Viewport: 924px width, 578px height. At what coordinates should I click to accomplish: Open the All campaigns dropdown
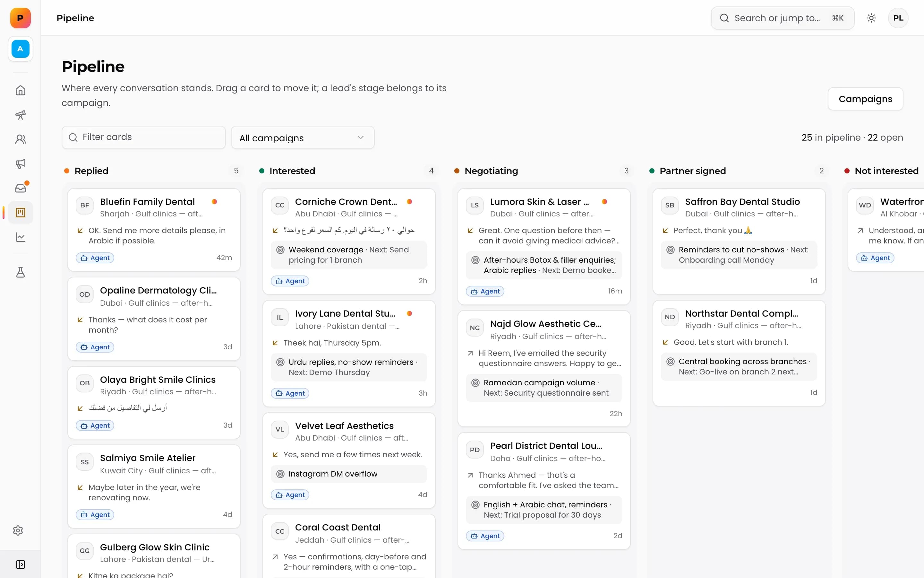click(x=303, y=138)
